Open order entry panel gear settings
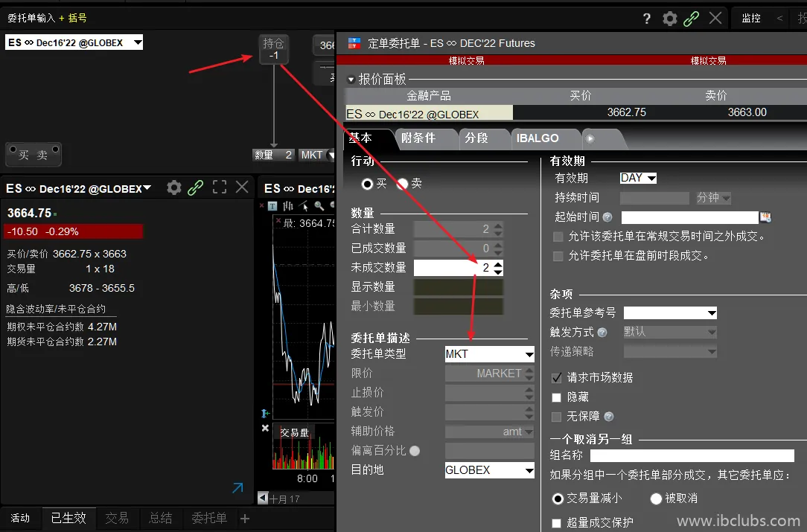Image resolution: width=807 pixels, height=532 pixels. coord(670,19)
